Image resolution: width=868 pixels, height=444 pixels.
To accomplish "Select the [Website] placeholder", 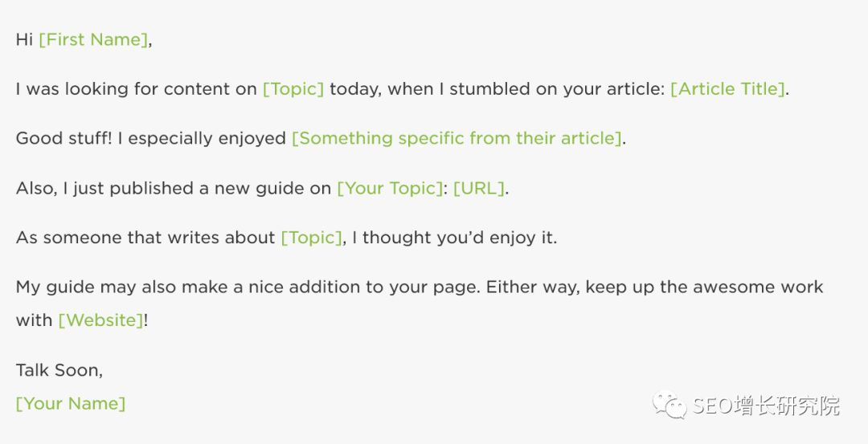I will pyautogui.click(x=100, y=320).
